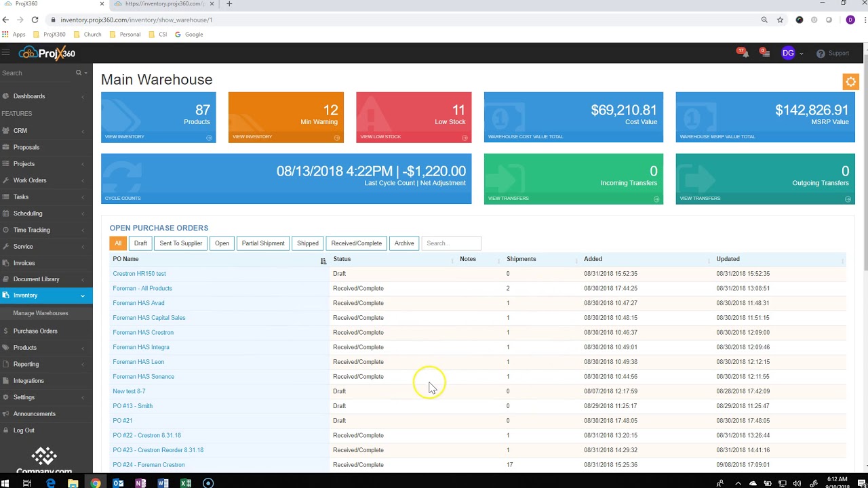Image resolution: width=868 pixels, height=488 pixels.
Task: Filter purchase orders by Shipped
Action: coord(308,243)
